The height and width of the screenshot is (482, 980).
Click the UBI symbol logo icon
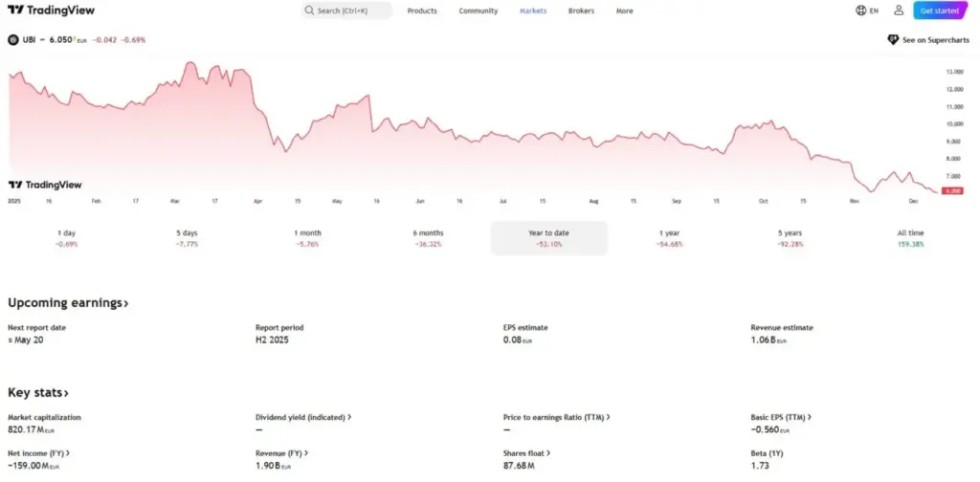pos(12,40)
